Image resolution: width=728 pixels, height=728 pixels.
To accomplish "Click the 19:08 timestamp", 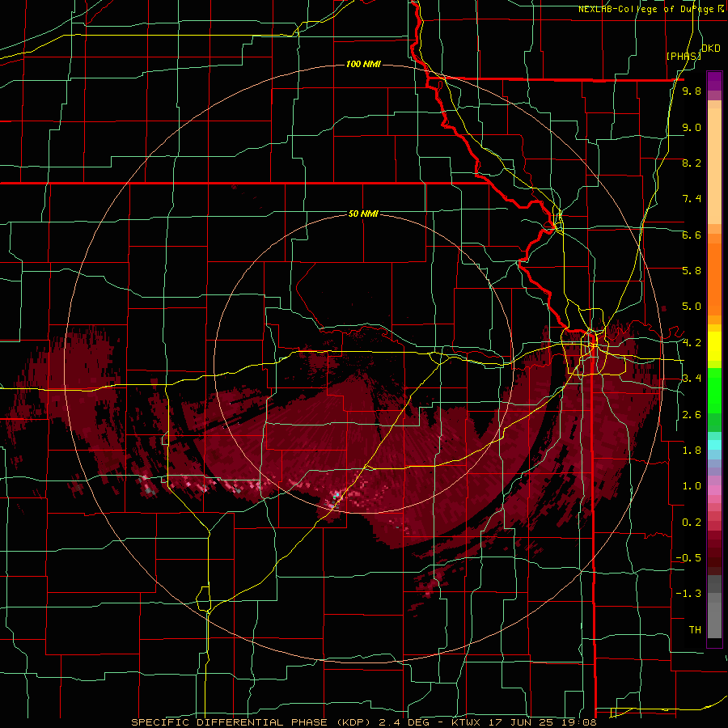I will coord(580,722).
